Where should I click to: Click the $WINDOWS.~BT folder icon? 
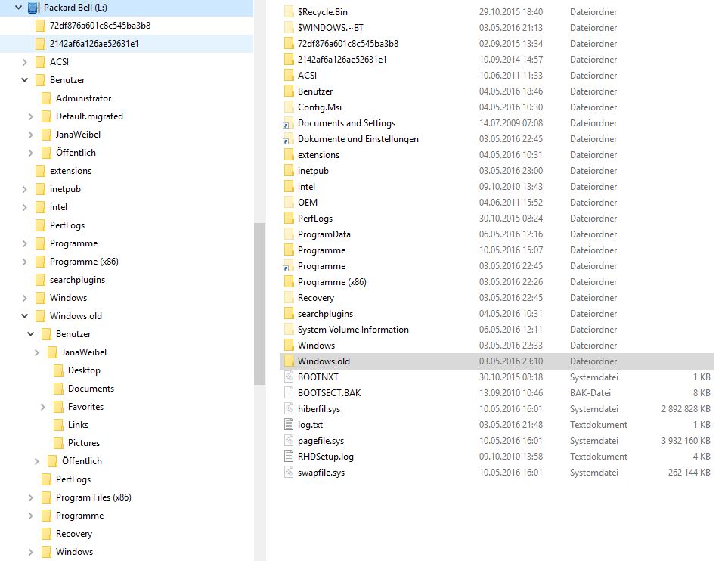click(x=288, y=27)
